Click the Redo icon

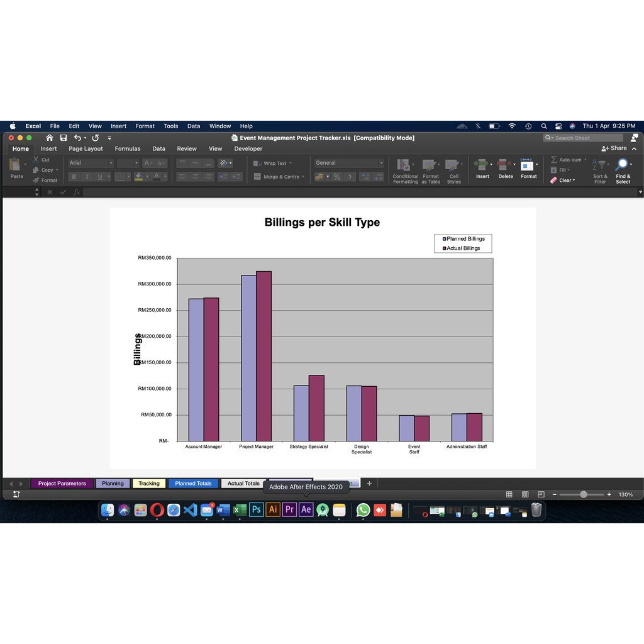pos(96,138)
